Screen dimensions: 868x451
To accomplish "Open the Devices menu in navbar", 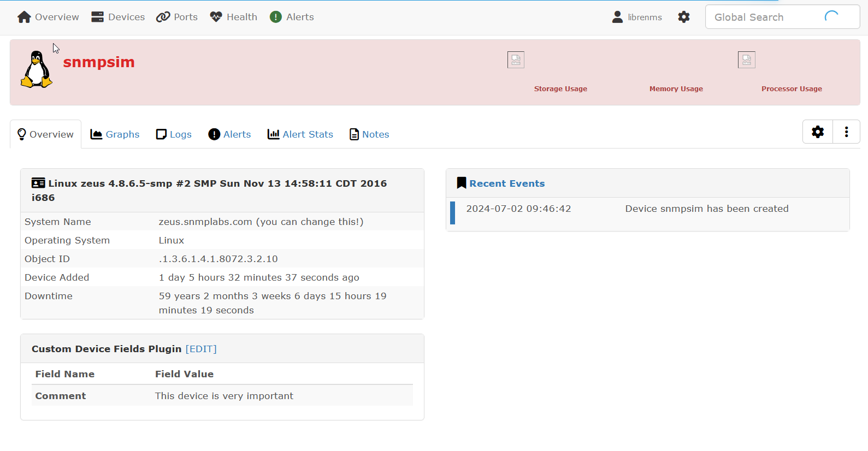I will click(x=118, y=17).
